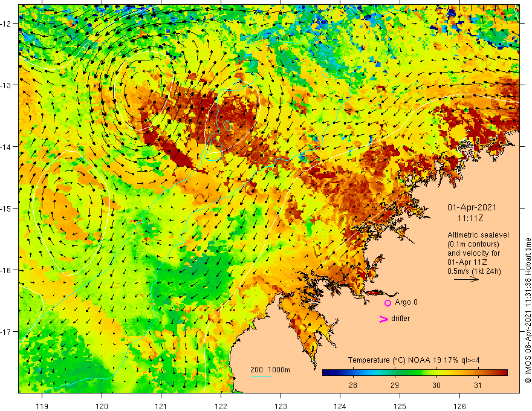The image size is (532, 411).
Task: Click the 'Argo 0' legend label
Action: (406, 302)
